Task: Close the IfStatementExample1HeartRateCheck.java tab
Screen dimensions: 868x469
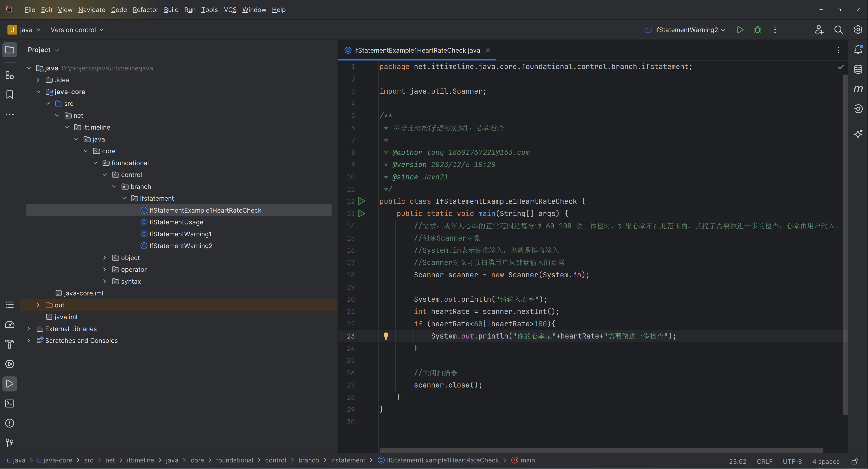Action: pos(488,50)
